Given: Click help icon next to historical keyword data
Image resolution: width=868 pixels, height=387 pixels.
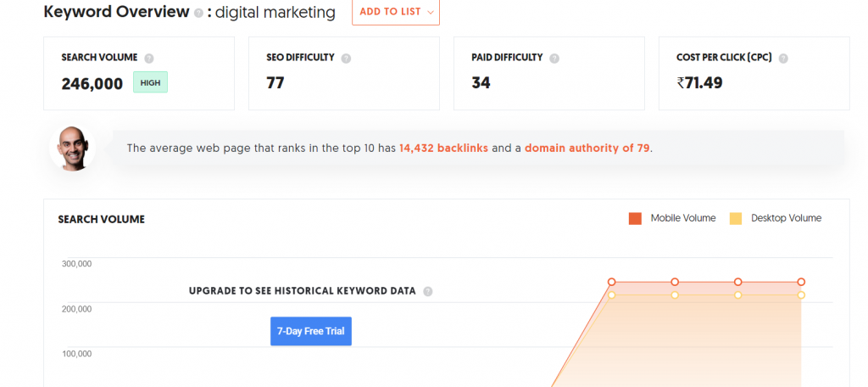Looking at the screenshot, I should tap(428, 292).
